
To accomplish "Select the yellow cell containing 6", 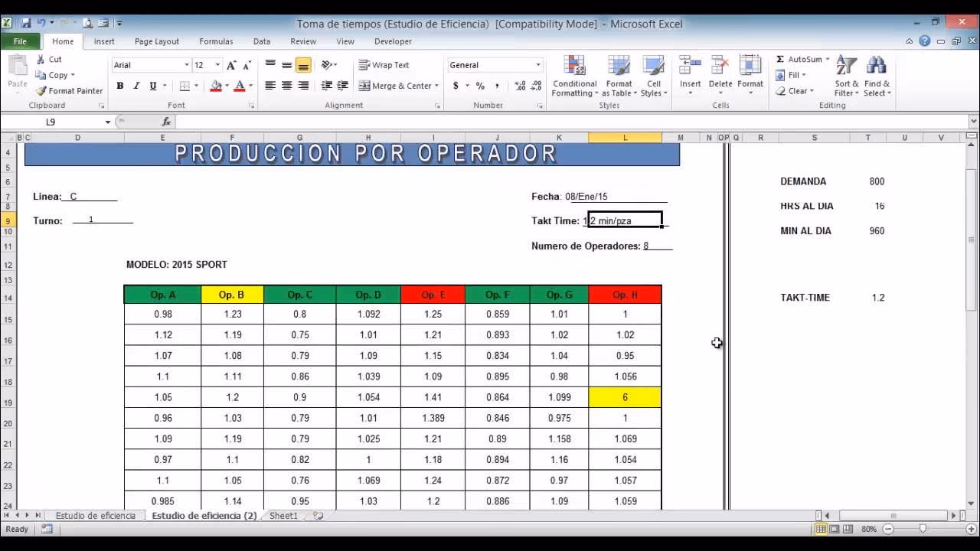I will click(x=625, y=397).
